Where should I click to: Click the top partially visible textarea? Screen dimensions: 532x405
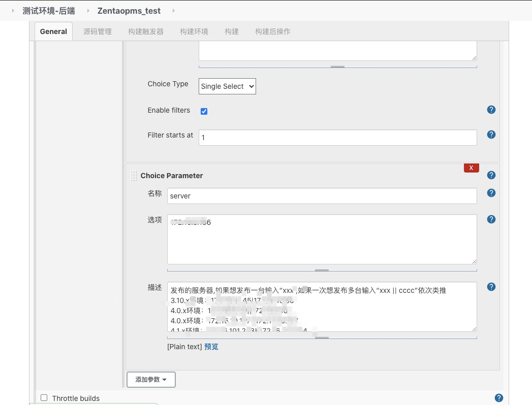click(x=337, y=51)
